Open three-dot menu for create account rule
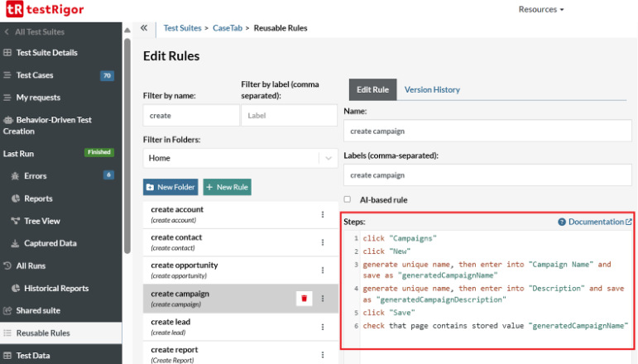Viewport: 638px width, 364px height. click(x=323, y=214)
